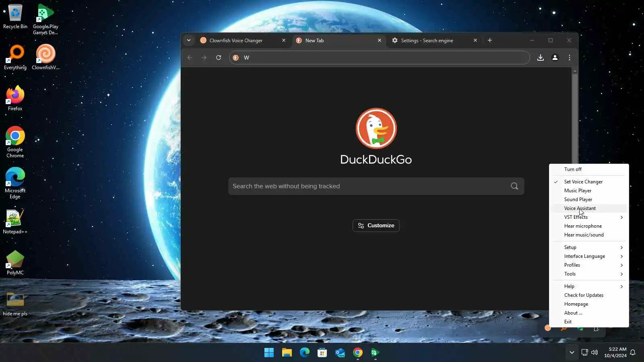Open Microsoft Edge desktop shortcut

pos(15,183)
